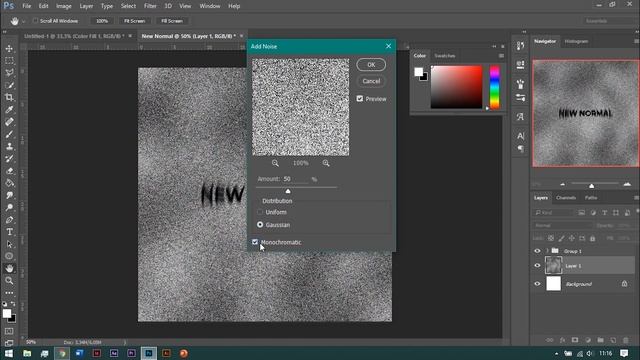
Task: Create a new layer icon
Action: [613, 340]
